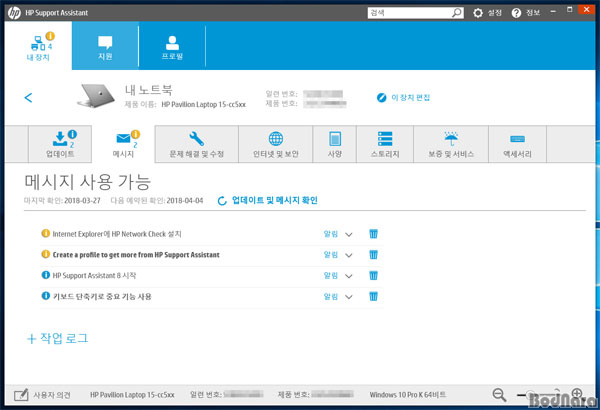This screenshot has height=410, width=600.
Task: Open the 프로필 (Profile) tab
Action: click(172, 46)
